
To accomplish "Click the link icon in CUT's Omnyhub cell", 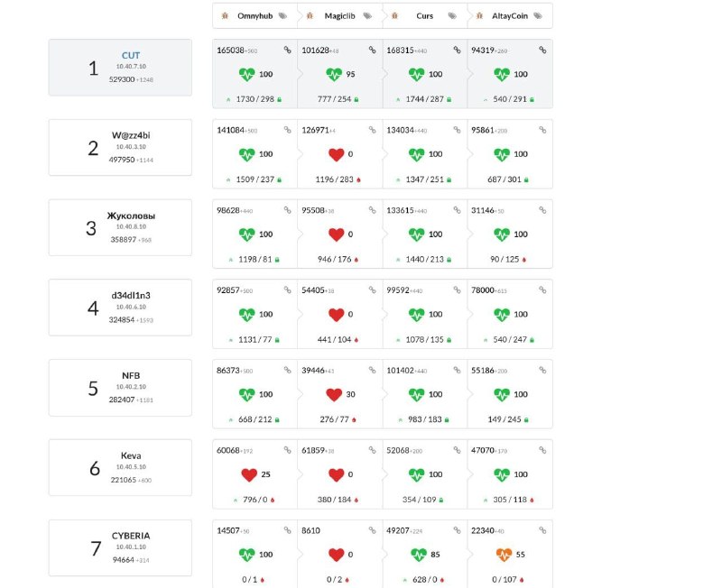I will pos(287,50).
